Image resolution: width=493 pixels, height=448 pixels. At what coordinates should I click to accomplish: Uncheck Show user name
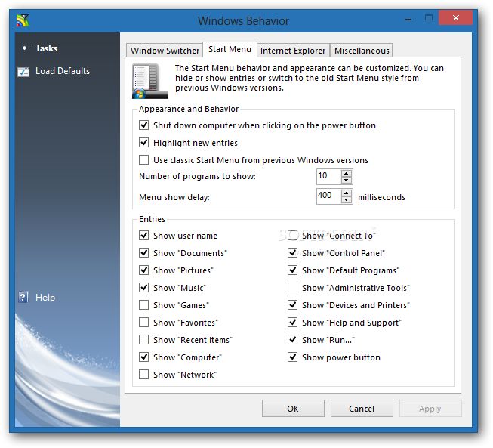point(144,235)
